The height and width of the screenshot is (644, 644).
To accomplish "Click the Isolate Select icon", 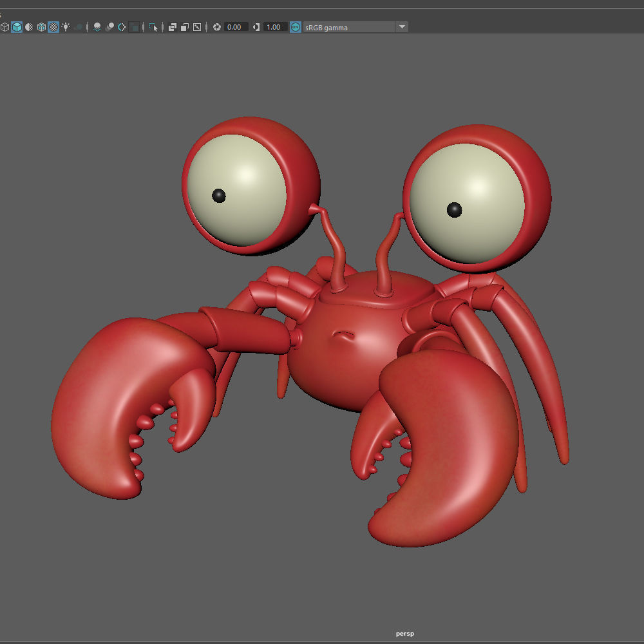I will 153,27.
